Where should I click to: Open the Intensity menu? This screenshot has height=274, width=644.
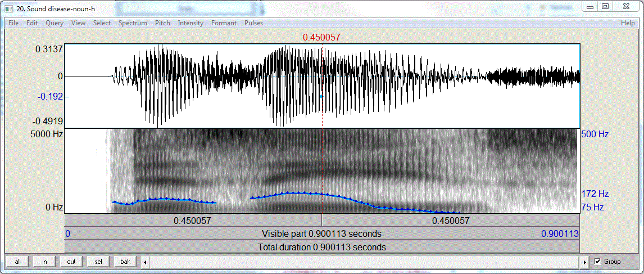click(x=191, y=23)
